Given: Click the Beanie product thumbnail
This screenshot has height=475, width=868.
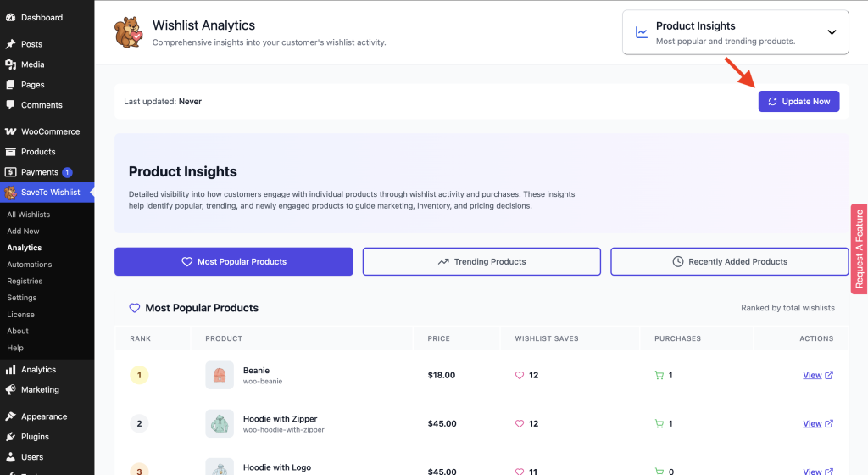Looking at the screenshot, I should (x=220, y=376).
